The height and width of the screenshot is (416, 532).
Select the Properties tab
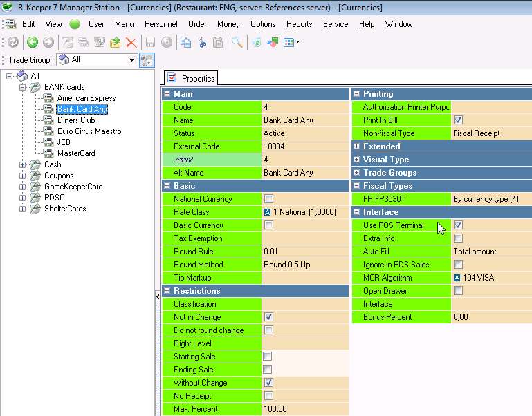click(x=192, y=78)
